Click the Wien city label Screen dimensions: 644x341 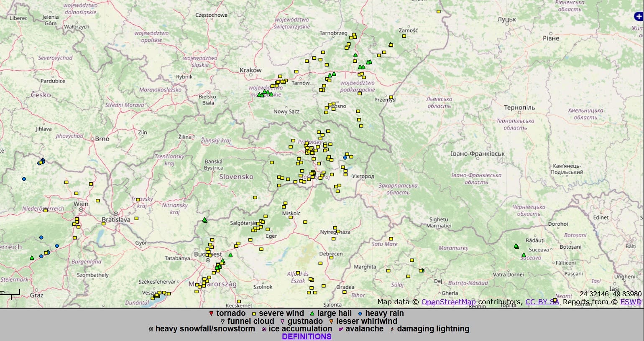click(x=81, y=204)
